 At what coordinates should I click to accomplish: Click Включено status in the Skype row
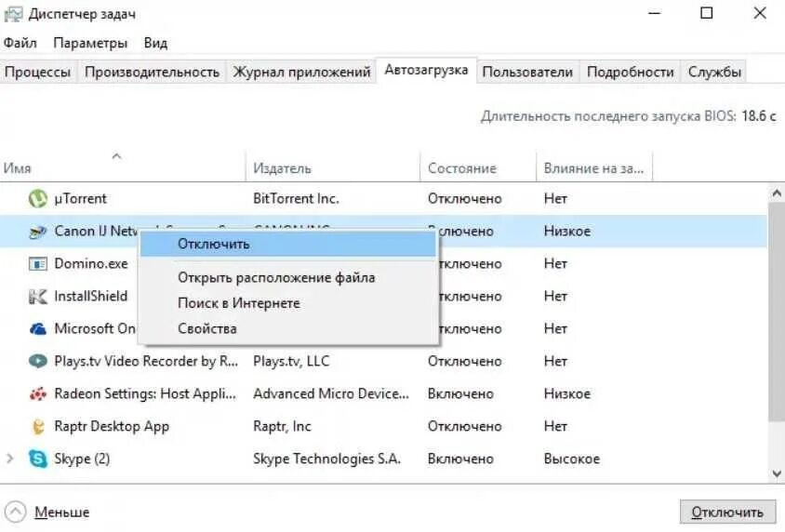click(x=460, y=459)
